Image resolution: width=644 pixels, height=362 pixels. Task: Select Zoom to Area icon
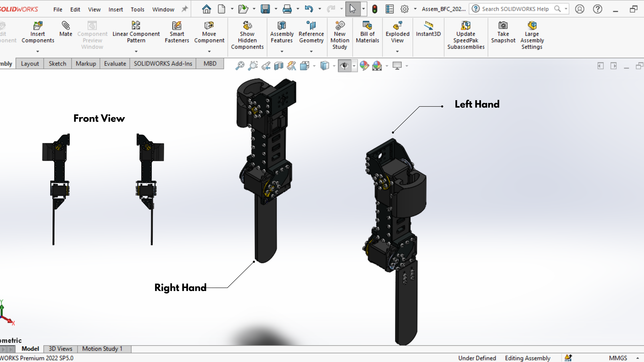point(253,66)
